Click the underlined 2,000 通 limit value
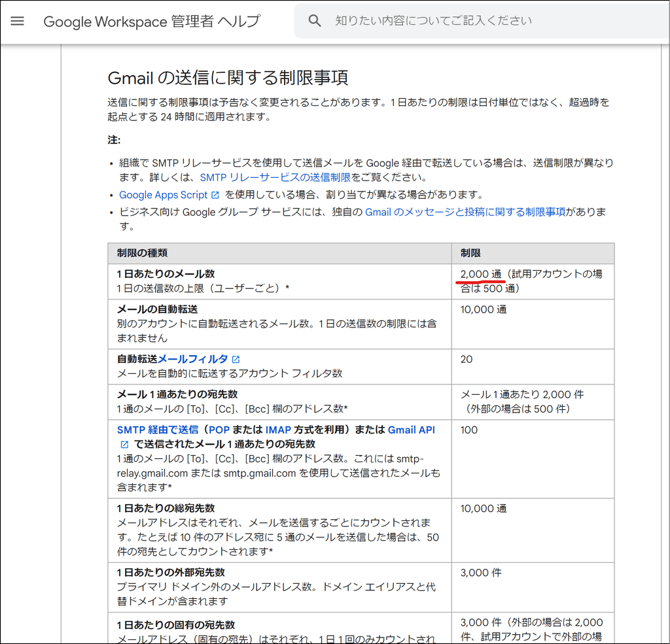670x644 pixels. pos(481,274)
